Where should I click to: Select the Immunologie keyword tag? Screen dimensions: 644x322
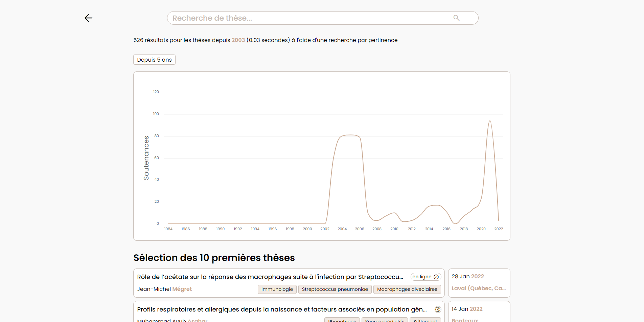tap(277, 289)
